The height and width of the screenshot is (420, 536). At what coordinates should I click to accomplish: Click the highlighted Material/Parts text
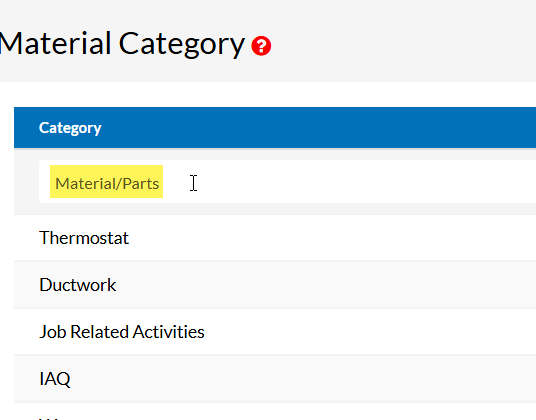point(107,182)
